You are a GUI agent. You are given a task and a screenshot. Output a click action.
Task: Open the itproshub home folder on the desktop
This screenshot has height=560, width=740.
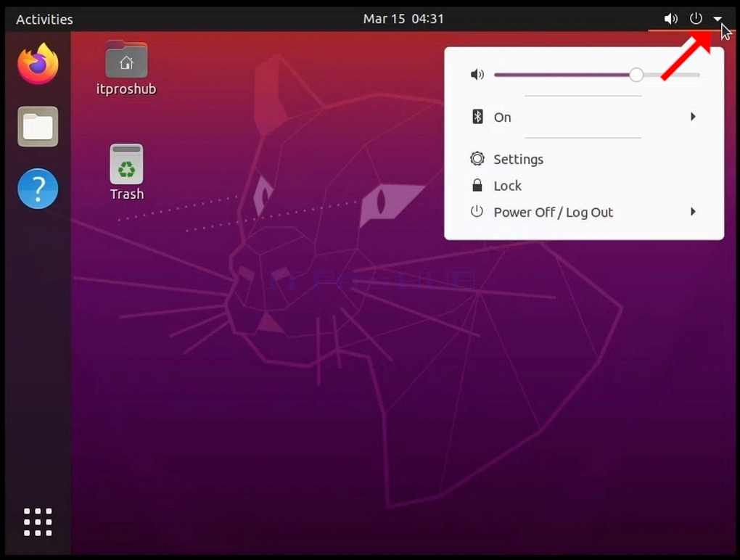126,68
